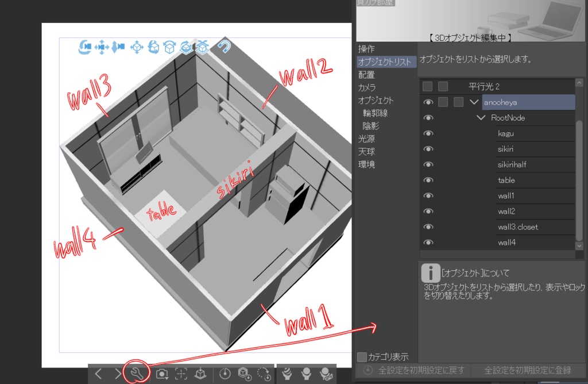Hide the sikiri part via eye icon
588x384 pixels.
[x=428, y=149]
